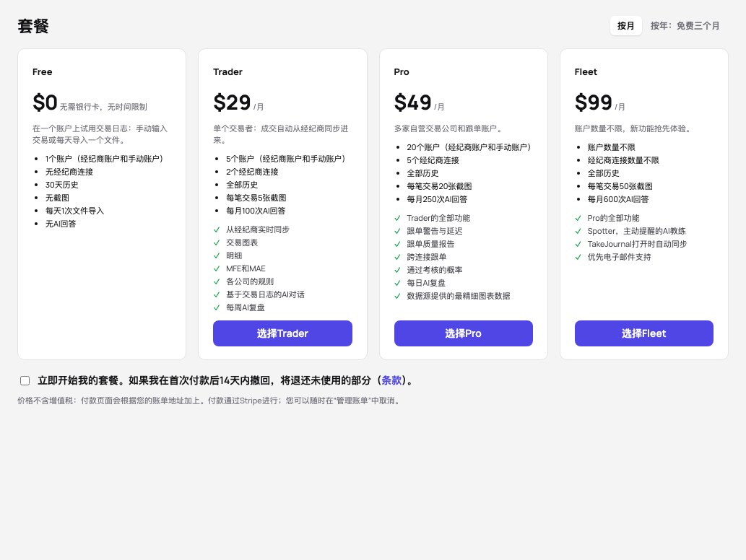Select the 选择Trader plan button

click(x=282, y=333)
